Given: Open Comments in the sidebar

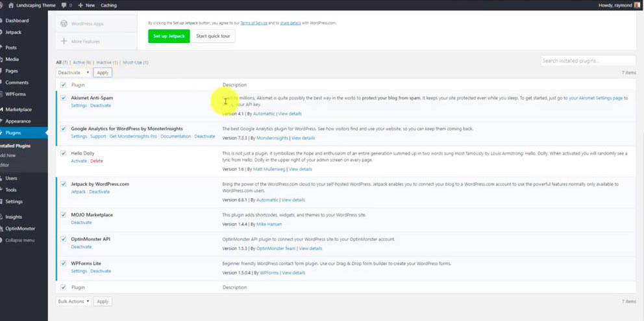Looking at the screenshot, I should point(17,83).
